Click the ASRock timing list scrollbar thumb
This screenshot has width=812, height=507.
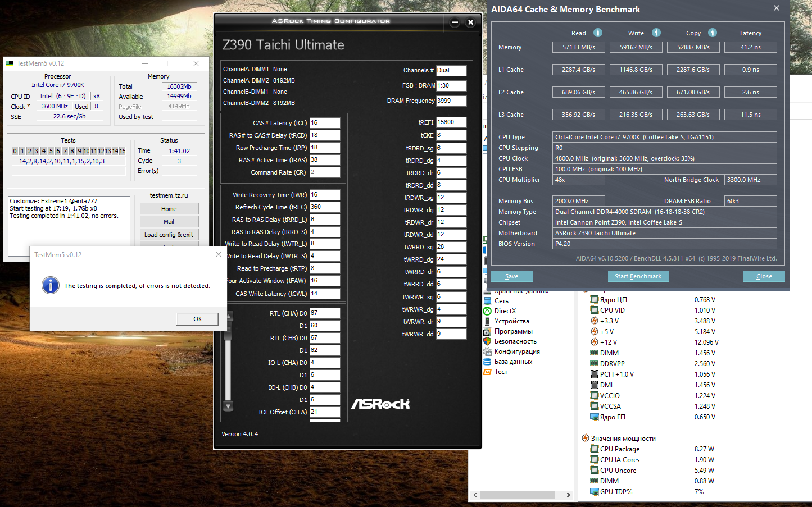pyautogui.click(x=228, y=330)
